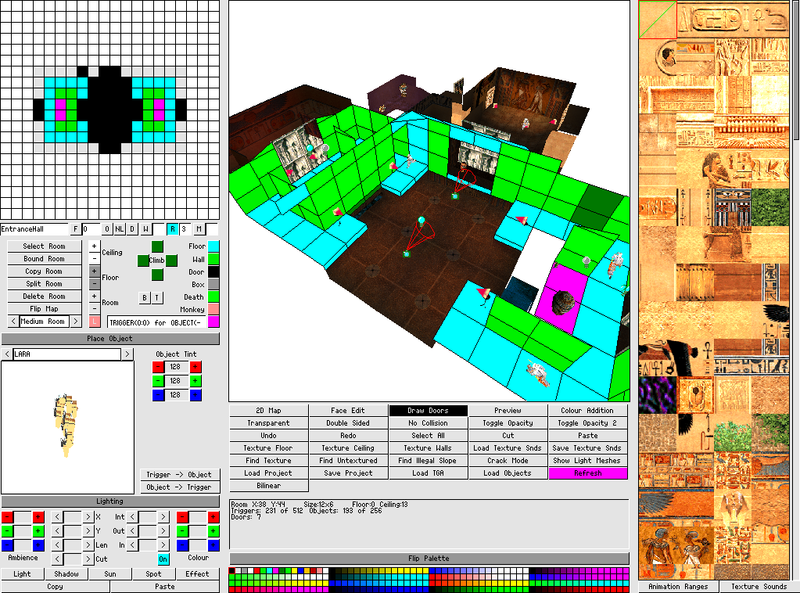Select the top Climb direction square
This screenshot has width=800, height=593.
[157, 247]
